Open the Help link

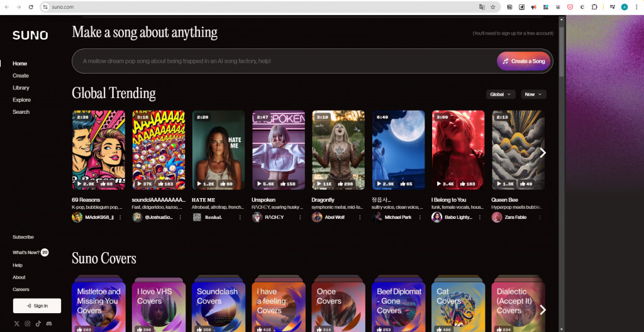18,265
